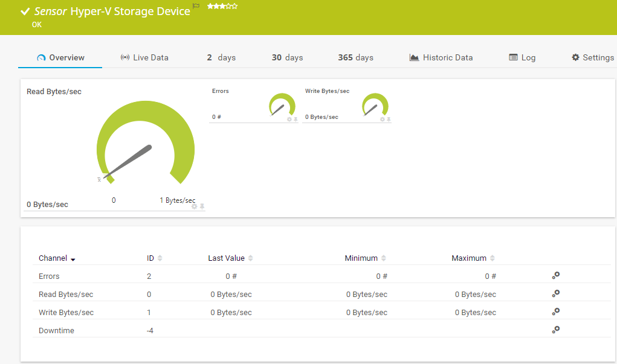The width and height of the screenshot is (617, 364).
Task: Sort table by Maximum column
Action: pos(492,258)
